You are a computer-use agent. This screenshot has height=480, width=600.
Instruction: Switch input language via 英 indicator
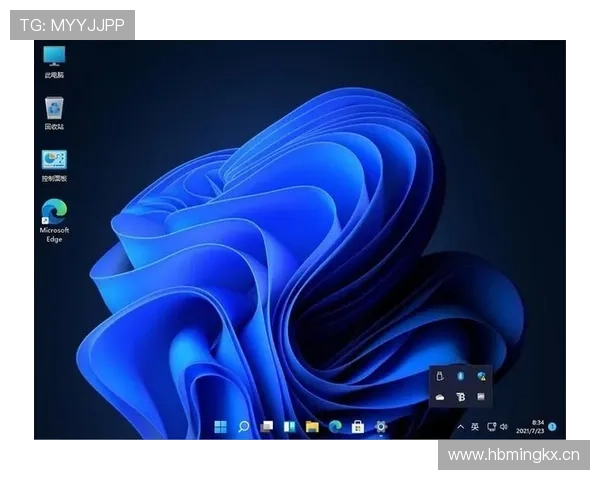[x=474, y=427]
